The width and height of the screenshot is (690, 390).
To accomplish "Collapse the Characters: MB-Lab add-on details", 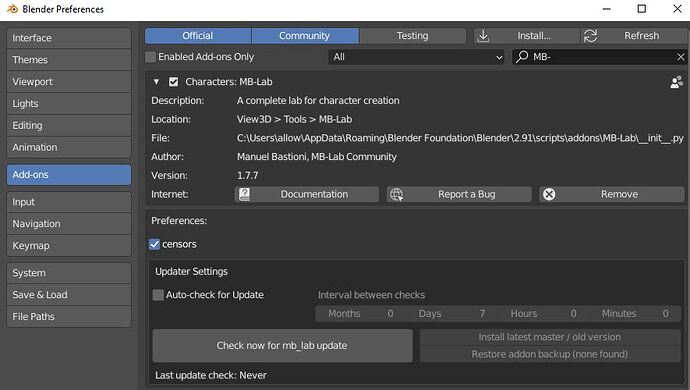I will pos(156,82).
